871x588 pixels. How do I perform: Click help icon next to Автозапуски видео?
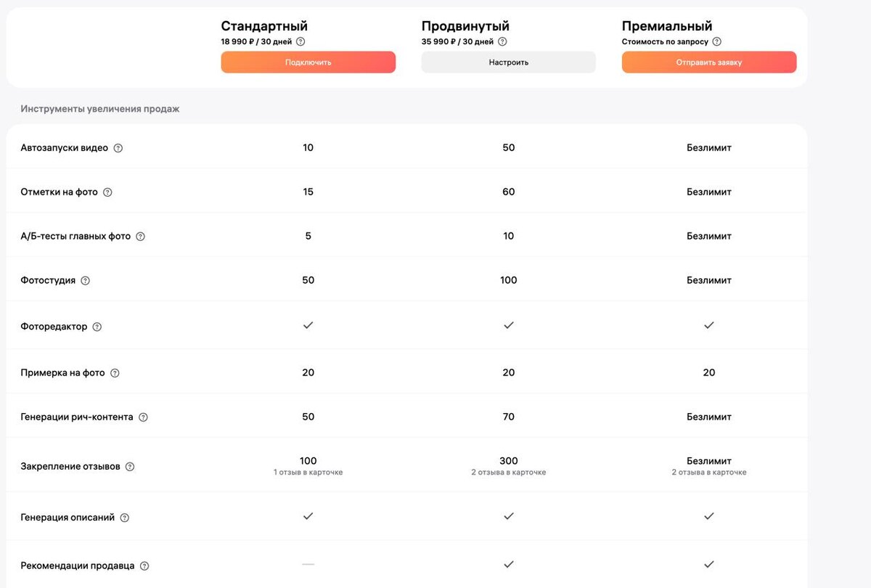(118, 148)
